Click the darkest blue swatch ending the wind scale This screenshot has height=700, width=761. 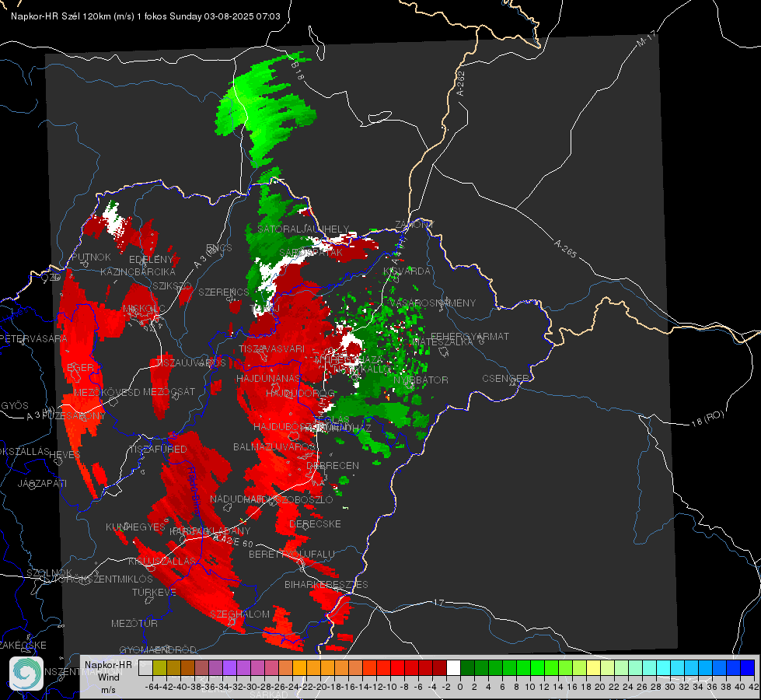(748, 667)
